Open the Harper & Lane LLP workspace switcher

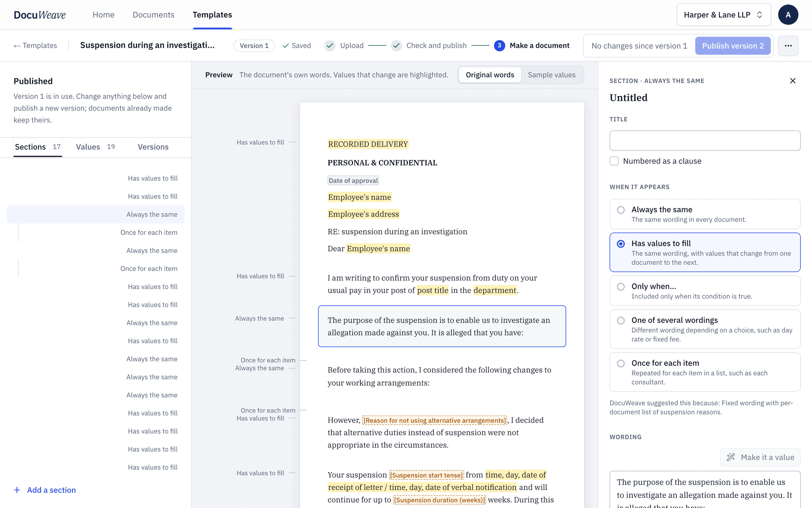coord(724,15)
